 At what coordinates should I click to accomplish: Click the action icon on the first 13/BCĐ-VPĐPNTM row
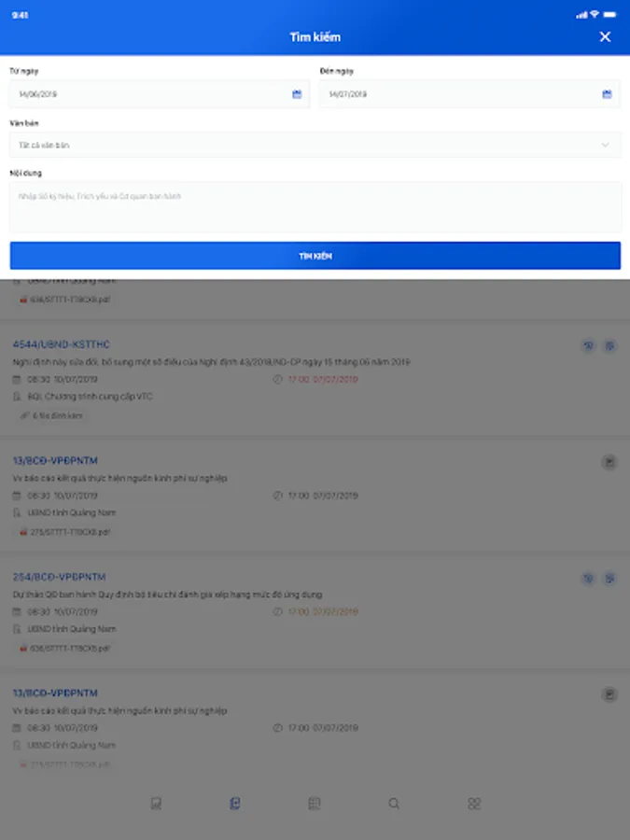609,462
